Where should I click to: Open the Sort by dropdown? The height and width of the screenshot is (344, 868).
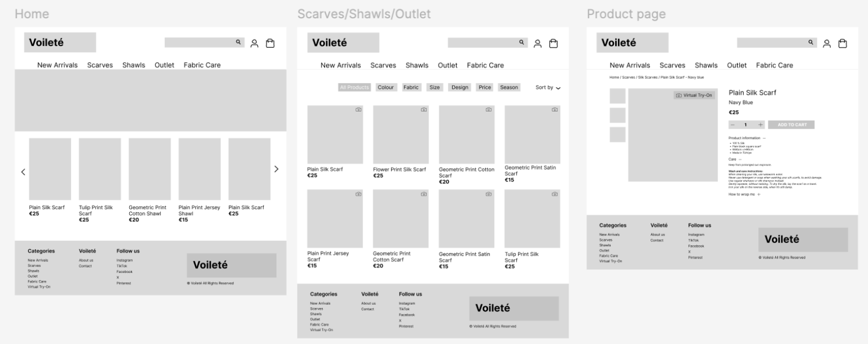pos(547,88)
